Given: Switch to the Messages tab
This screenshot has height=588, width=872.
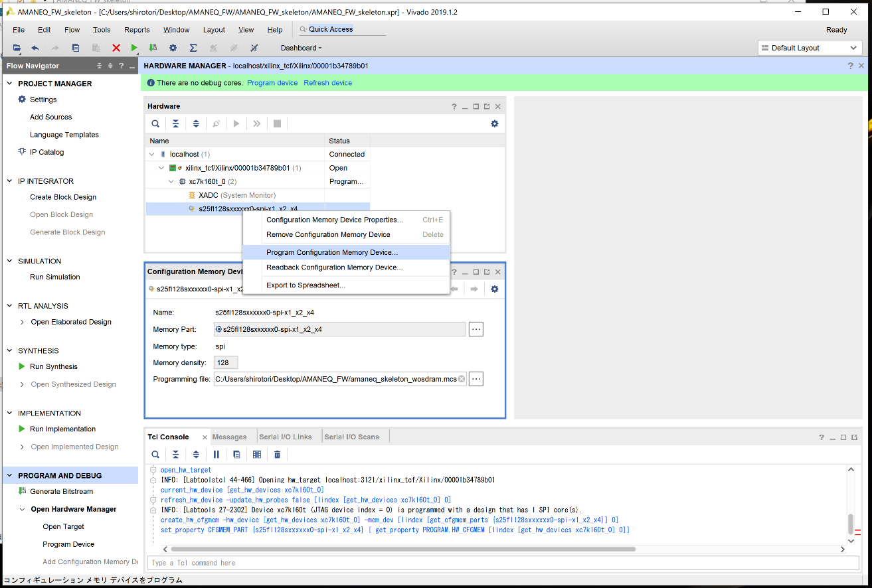Looking at the screenshot, I should point(229,437).
